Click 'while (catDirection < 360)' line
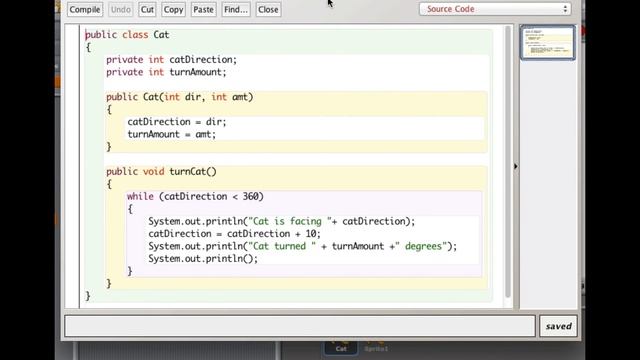The width and height of the screenshot is (640, 360). tap(195, 197)
